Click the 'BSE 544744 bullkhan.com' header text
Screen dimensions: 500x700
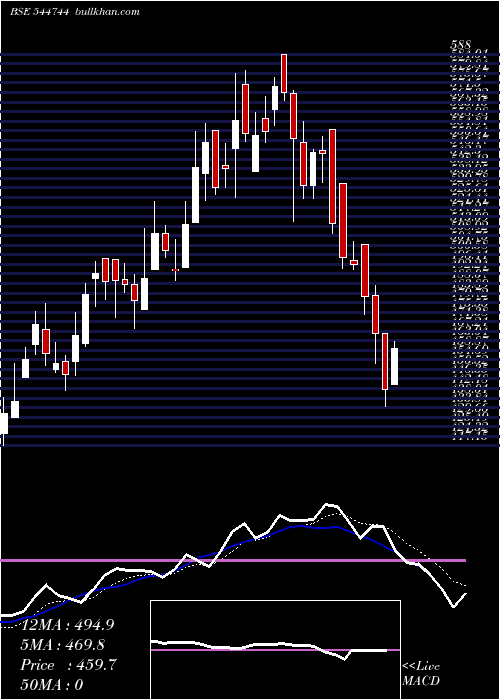pyautogui.click(x=75, y=12)
